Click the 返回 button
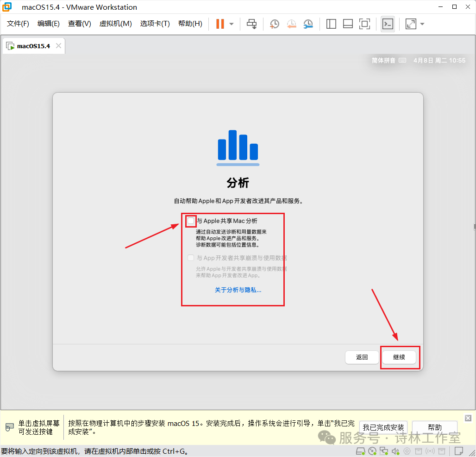The height and width of the screenshot is (457, 476). point(362,357)
